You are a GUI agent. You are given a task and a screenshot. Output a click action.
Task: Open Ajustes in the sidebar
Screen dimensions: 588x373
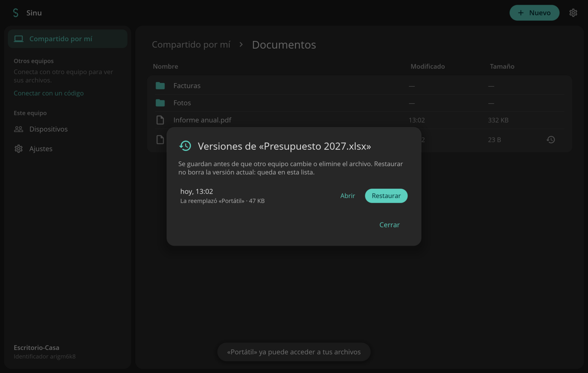pos(68,148)
